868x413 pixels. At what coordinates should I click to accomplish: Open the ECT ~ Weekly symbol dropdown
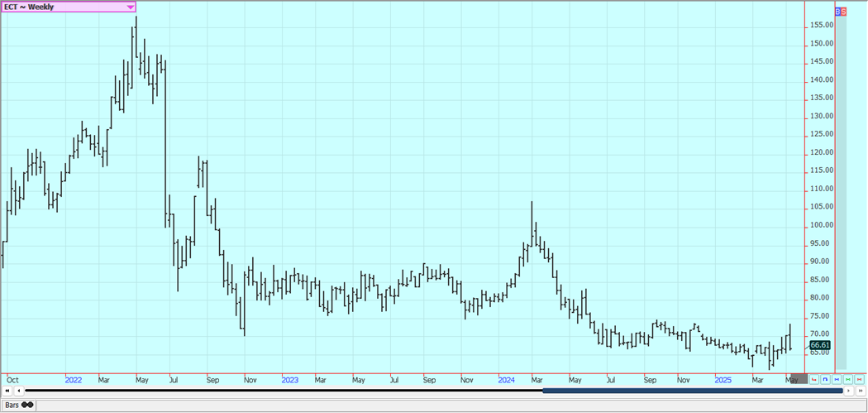(69, 7)
